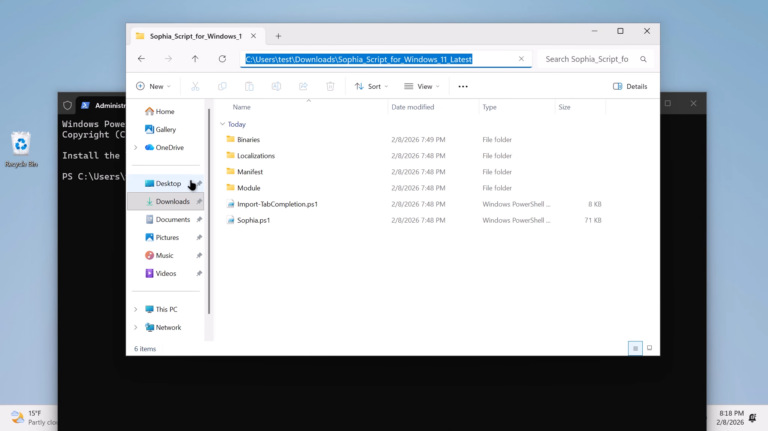Click the Share toolbar icon
The height and width of the screenshot is (431, 768).
click(303, 86)
